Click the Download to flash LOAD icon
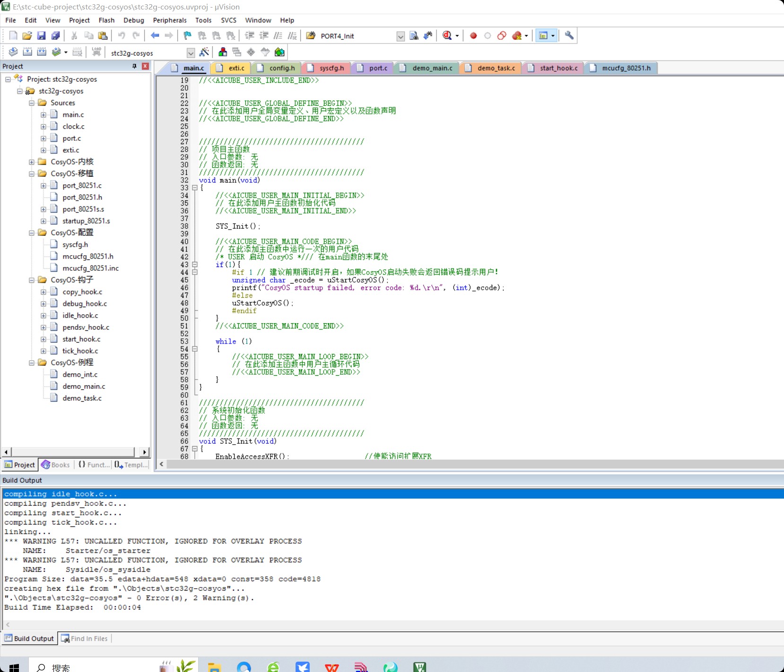 (96, 52)
